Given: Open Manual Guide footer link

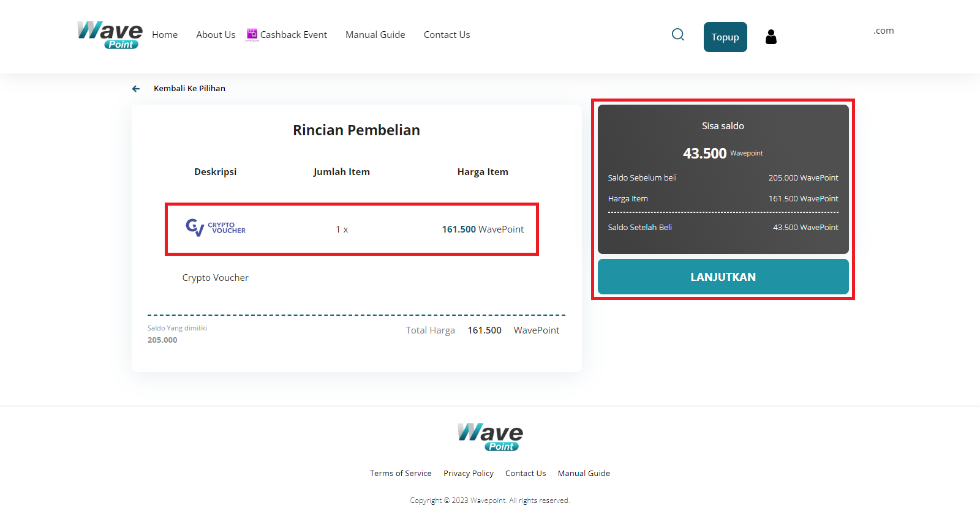Looking at the screenshot, I should (584, 474).
